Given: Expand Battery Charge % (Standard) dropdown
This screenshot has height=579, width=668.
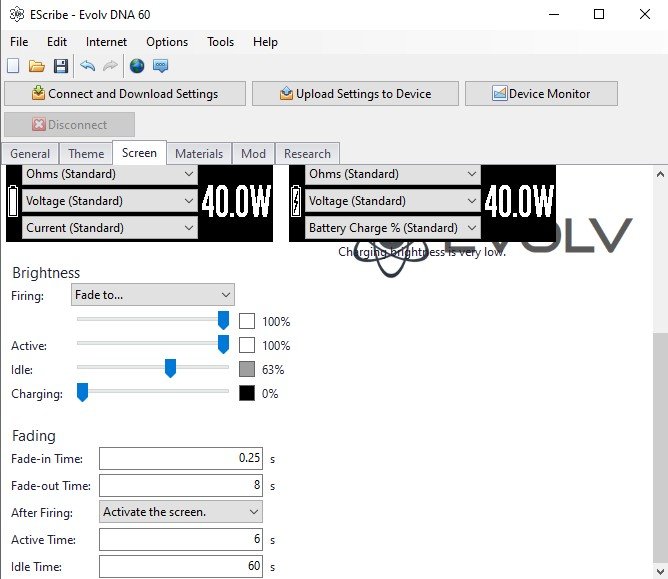Looking at the screenshot, I should coord(393,228).
